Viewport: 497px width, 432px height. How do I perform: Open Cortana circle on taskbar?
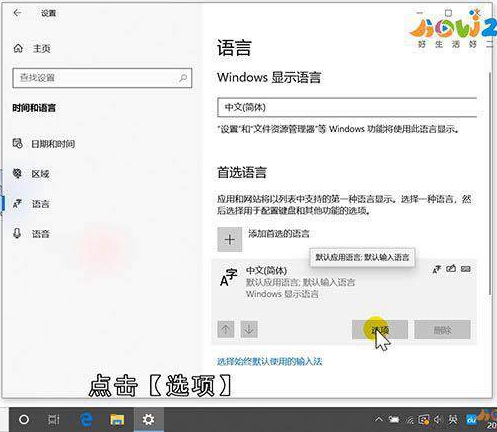(24, 419)
